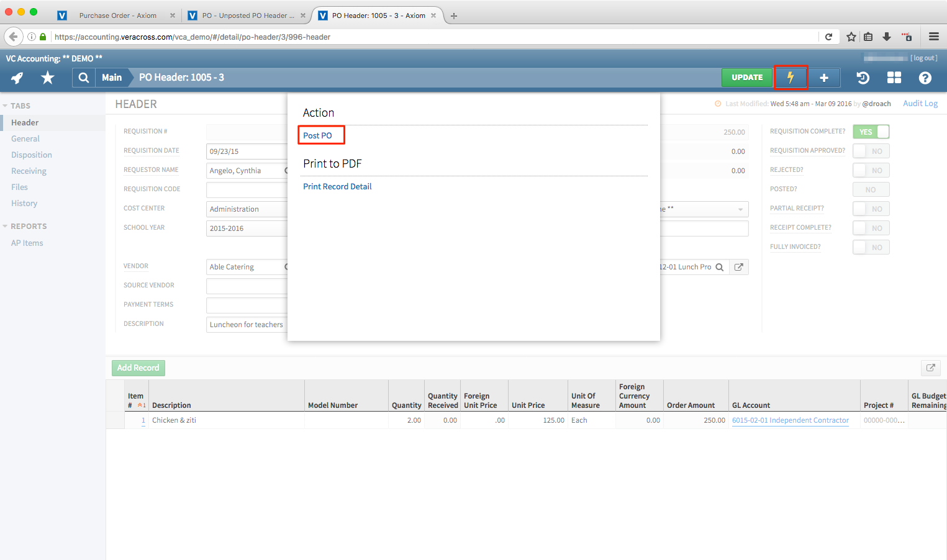Open the search magnifier in the top bar
This screenshot has height=560, width=947.
click(83, 77)
